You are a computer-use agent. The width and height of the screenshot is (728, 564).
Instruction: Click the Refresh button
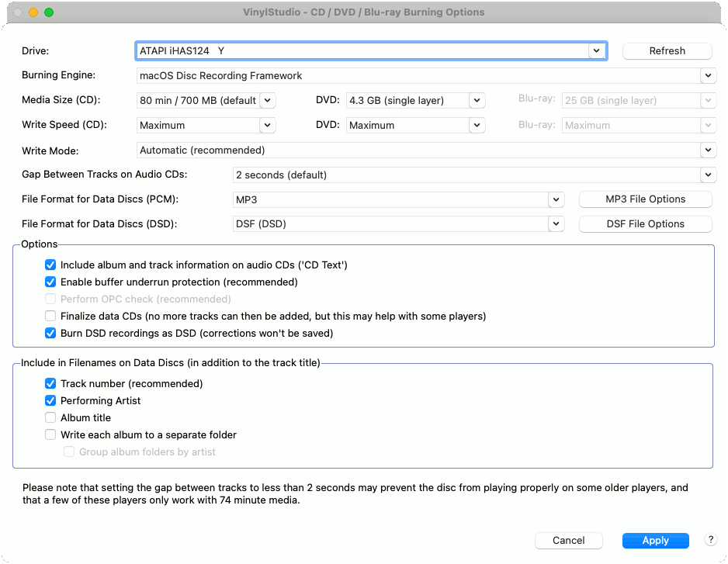(667, 50)
